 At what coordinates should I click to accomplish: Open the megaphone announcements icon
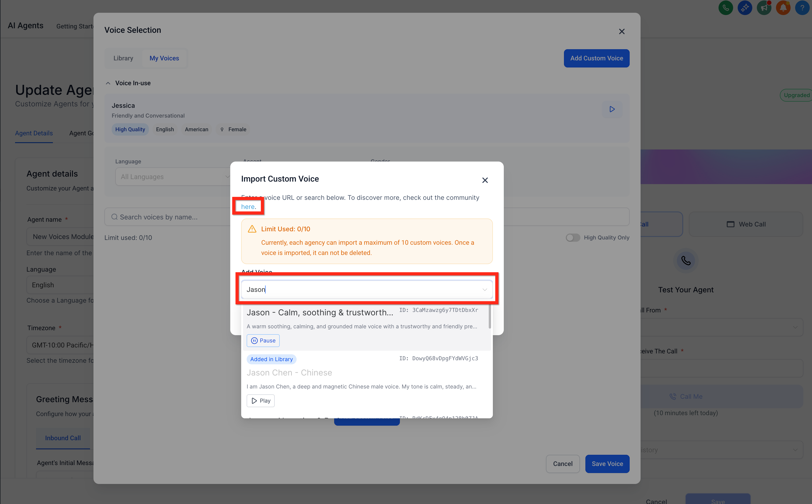pyautogui.click(x=764, y=8)
